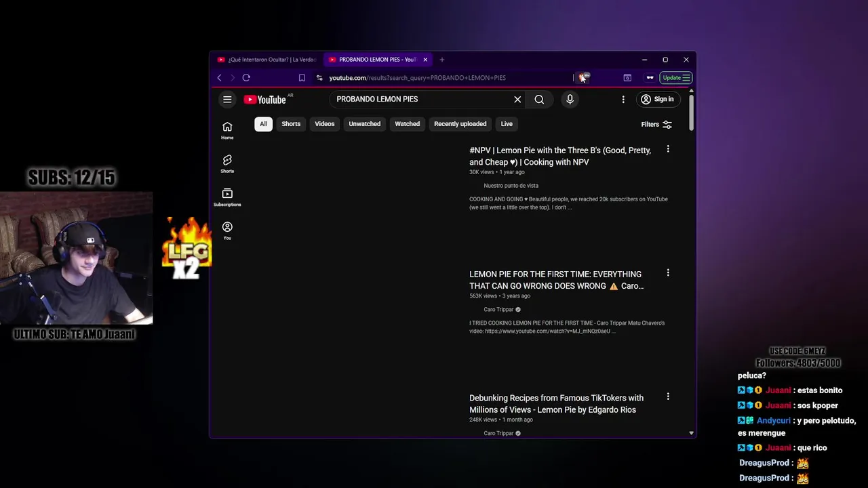Viewport: 868px width, 488px height.
Task: Open Shorts in the sidebar
Action: (x=227, y=164)
